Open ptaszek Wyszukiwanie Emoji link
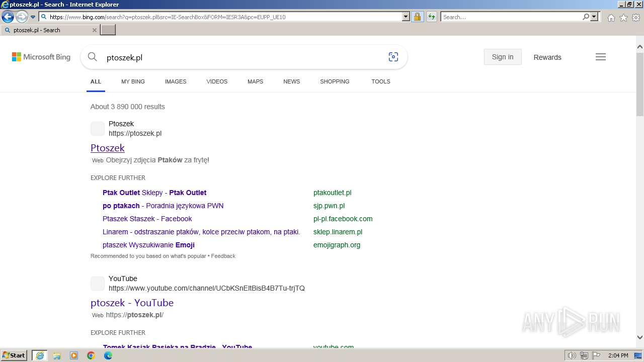The width and height of the screenshot is (644, 362). coord(148,245)
